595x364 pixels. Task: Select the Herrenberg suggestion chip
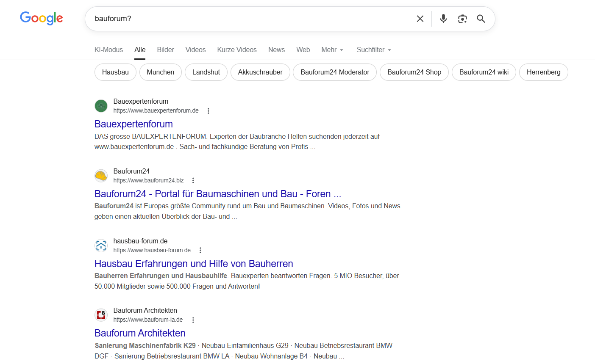tap(544, 72)
